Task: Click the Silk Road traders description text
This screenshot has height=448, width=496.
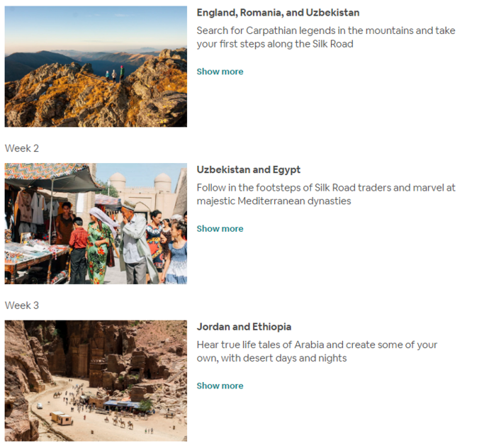Action: [x=326, y=194]
